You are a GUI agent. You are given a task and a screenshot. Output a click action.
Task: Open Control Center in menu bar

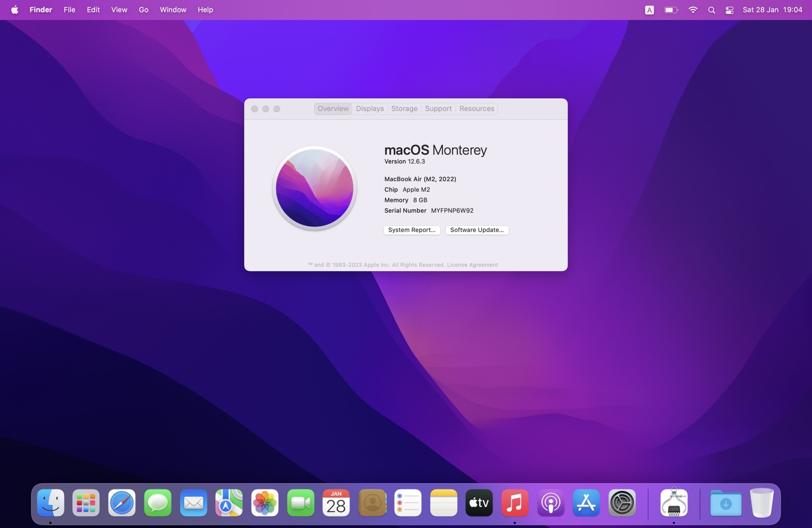(730, 10)
